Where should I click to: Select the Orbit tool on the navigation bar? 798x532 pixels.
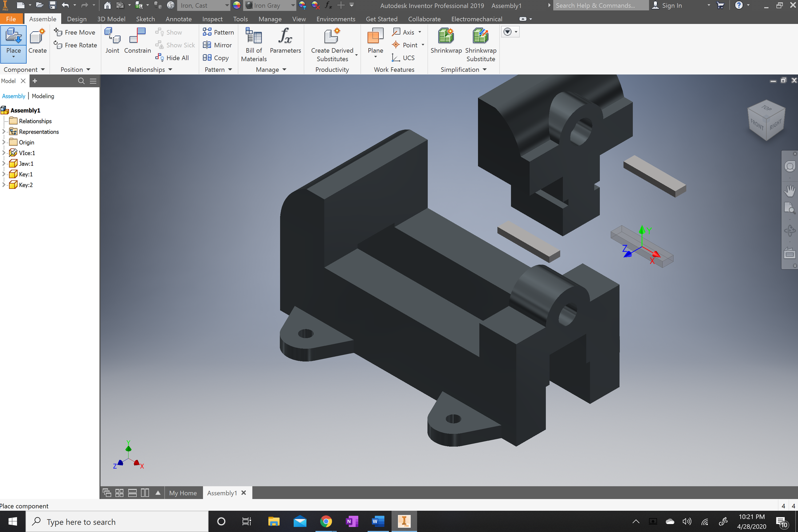coord(790,231)
